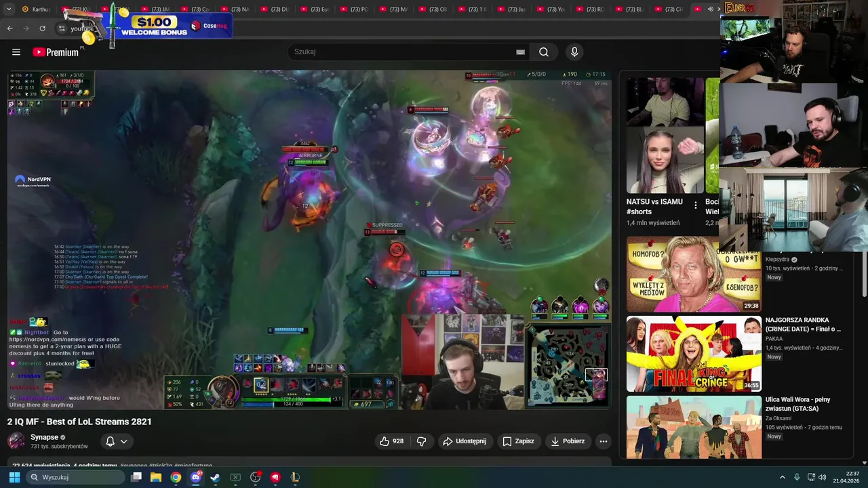Open YouTube guide hamburger menu
Screen dimensions: 868x488
point(16,52)
